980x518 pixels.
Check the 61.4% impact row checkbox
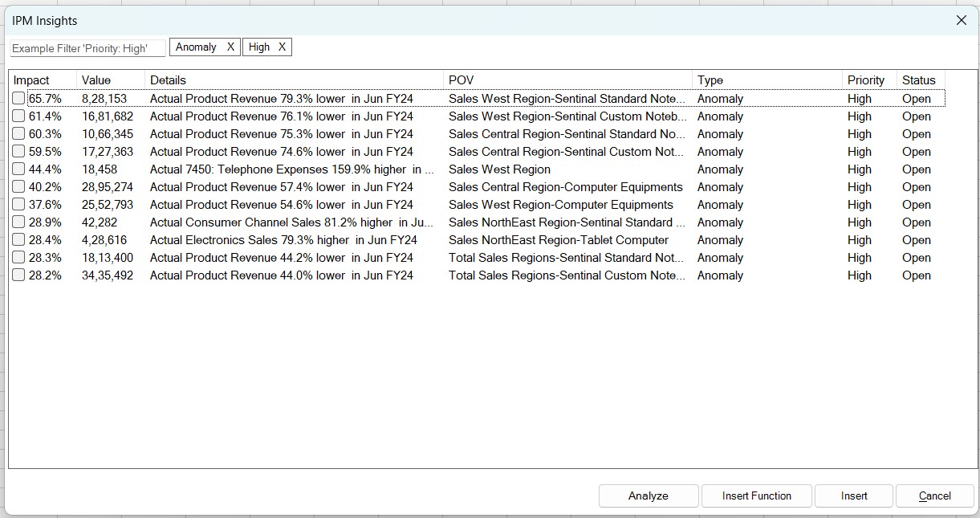click(18, 116)
